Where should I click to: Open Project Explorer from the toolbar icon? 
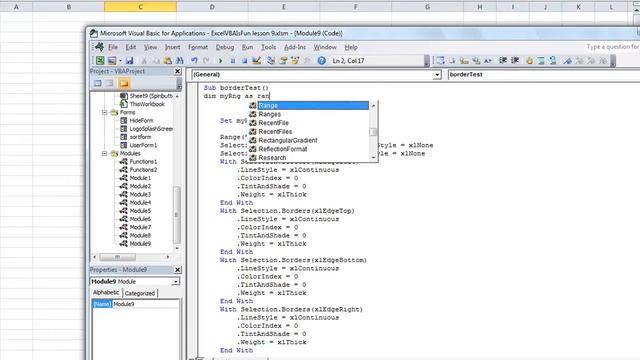[x=271, y=61]
